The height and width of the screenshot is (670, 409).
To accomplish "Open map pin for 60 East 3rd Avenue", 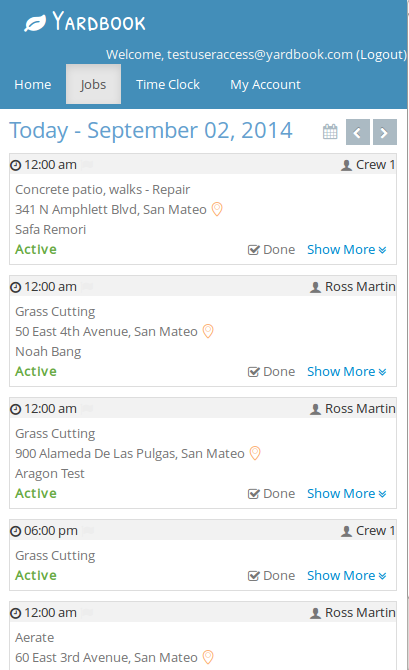I will 208,657.
